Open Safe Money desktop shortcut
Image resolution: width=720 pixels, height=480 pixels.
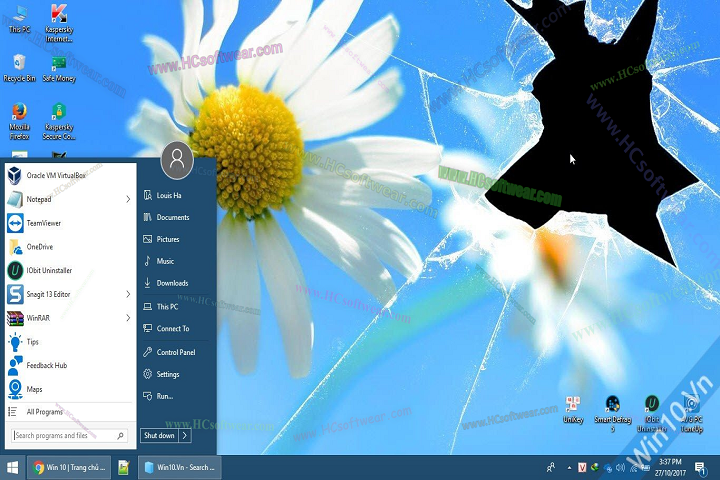click(x=59, y=69)
